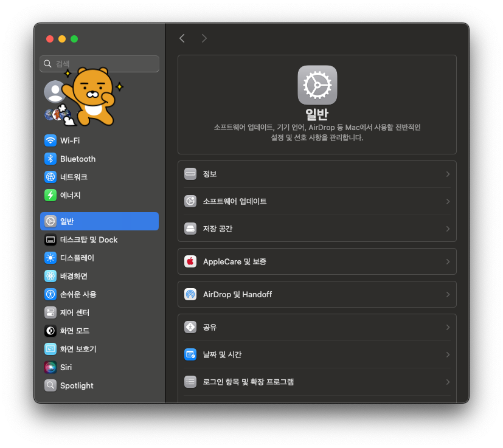Open the Spotlight magnifier icon
This screenshot has width=503, height=448.
(x=50, y=385)
